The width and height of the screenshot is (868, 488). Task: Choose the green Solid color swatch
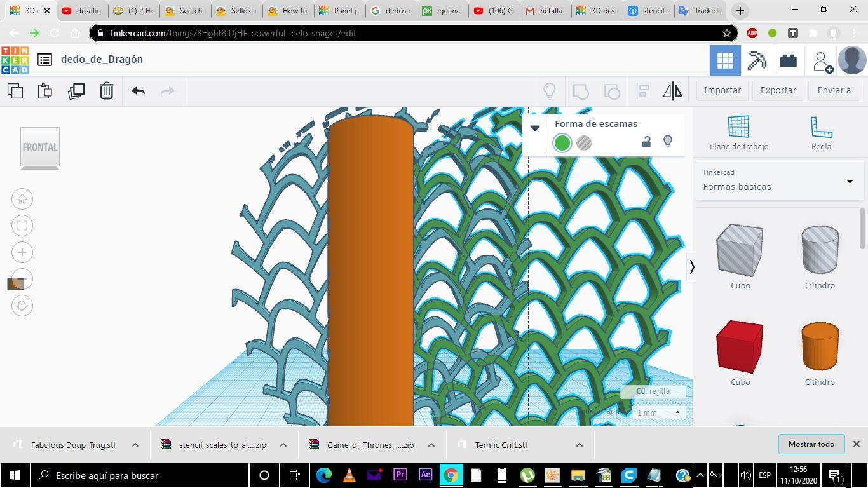[562, 143]
